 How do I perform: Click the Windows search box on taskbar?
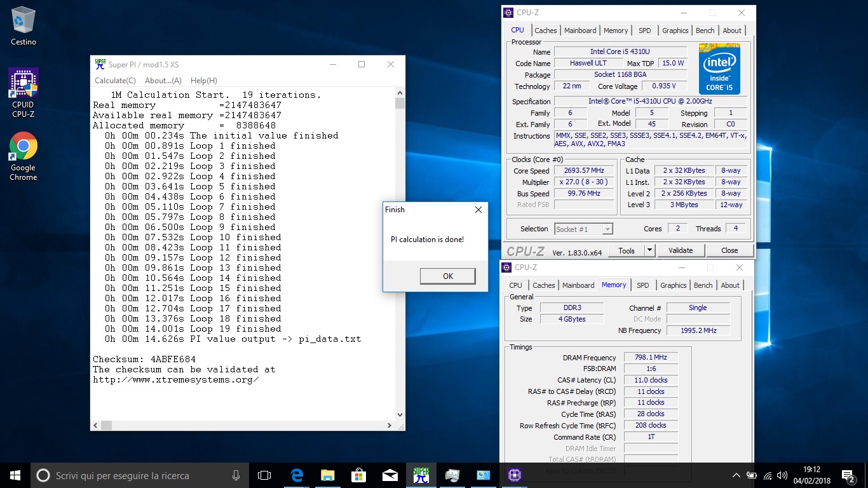point(139,475)
